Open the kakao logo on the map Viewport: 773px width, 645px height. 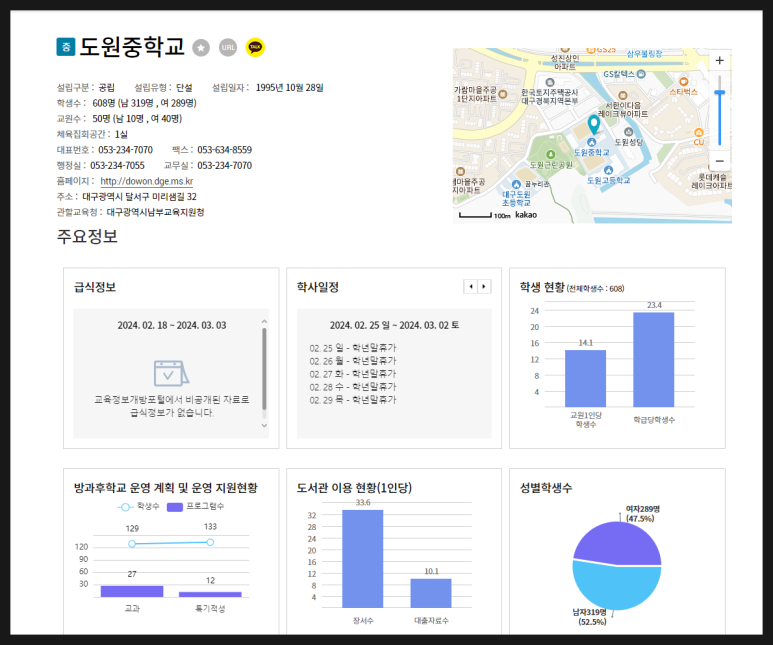[526, 215]
